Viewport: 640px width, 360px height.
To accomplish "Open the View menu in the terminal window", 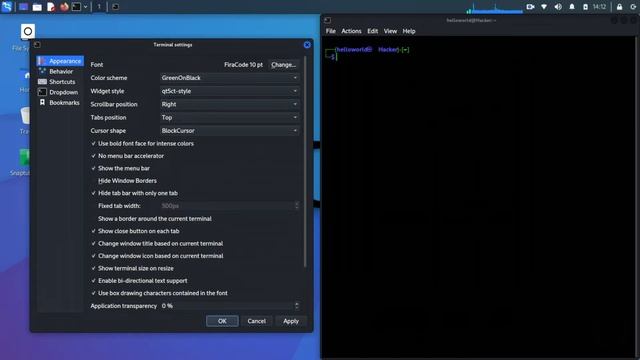I will tap(390, 31).
